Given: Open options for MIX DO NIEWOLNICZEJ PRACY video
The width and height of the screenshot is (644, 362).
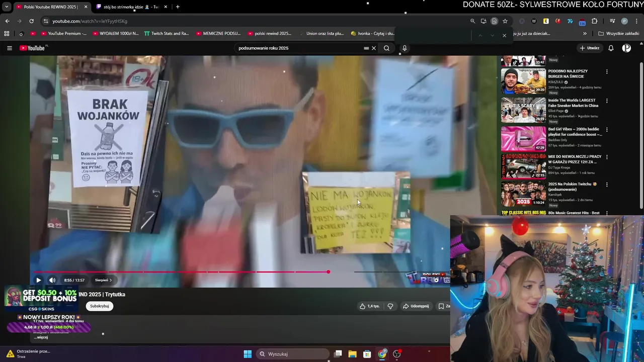Looking at the screenshot, I should (607, 157).
